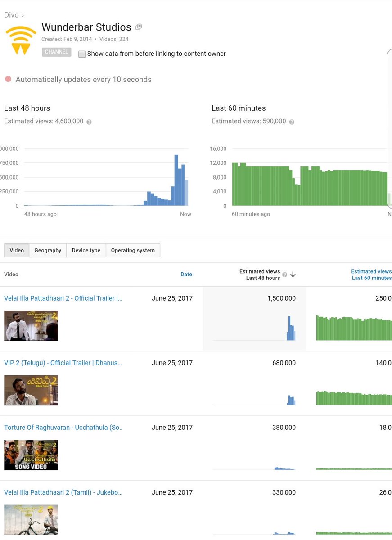The width and height of the screenshot is (392, 540).
Task: Click June 25, 2017 date for Ucchathula row
Action: coord(172,427)
